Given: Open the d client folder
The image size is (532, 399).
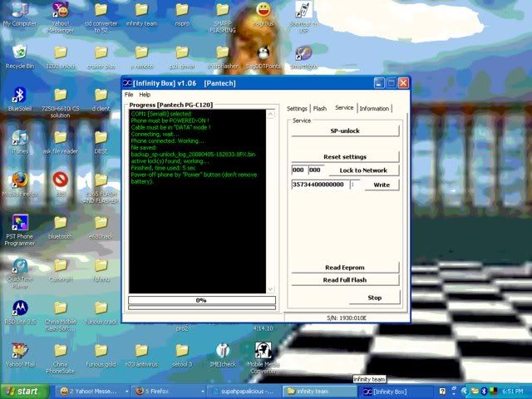Looking at the screenshot, I should click(101, 100).
